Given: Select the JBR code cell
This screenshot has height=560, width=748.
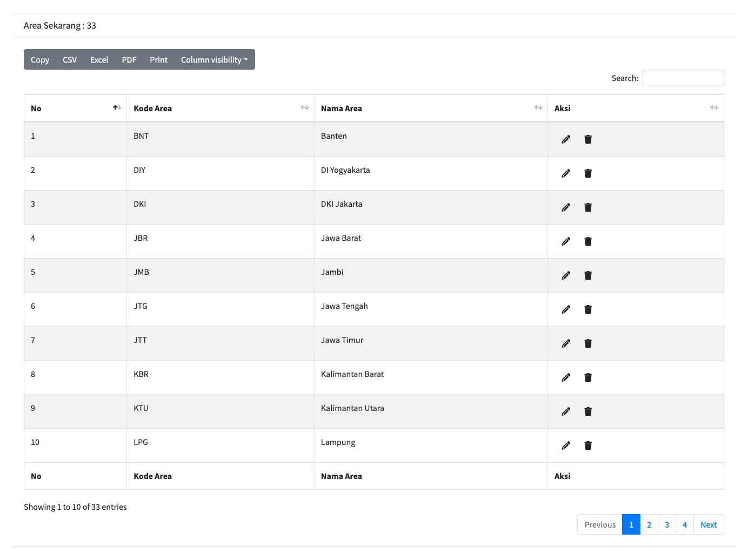Looking at the screenshot, I should [x=221, y=241].
